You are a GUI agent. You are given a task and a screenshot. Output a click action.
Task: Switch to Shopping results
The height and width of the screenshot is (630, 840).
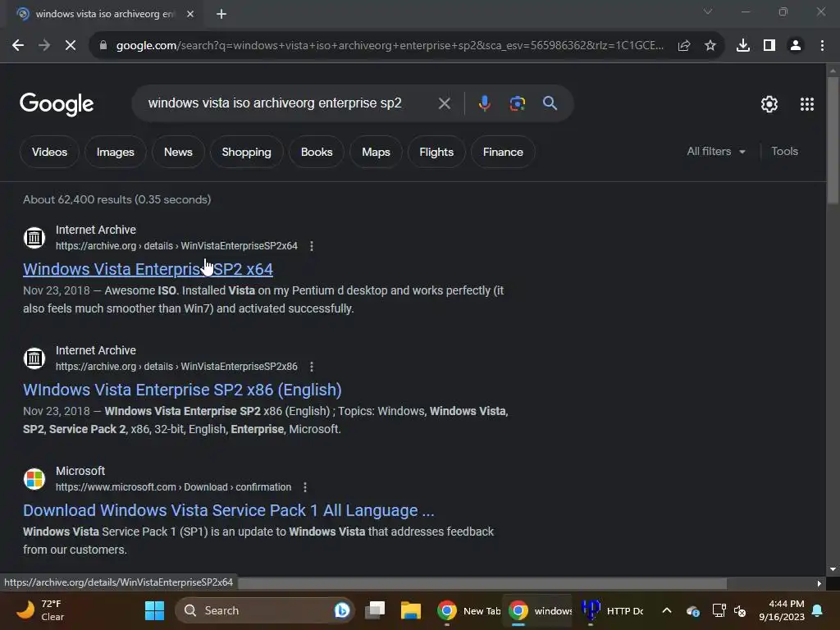pyautogui.click(x=246, y=152)
